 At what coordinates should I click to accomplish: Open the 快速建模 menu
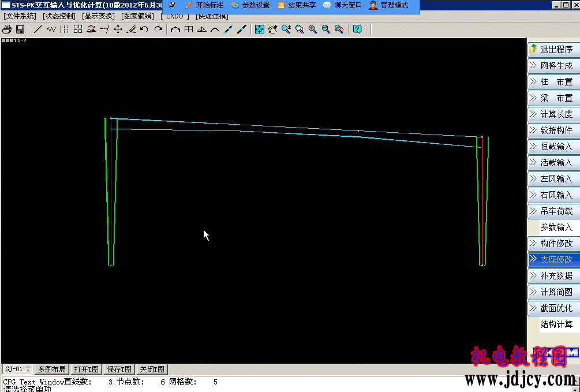click(x=212, y=16)
